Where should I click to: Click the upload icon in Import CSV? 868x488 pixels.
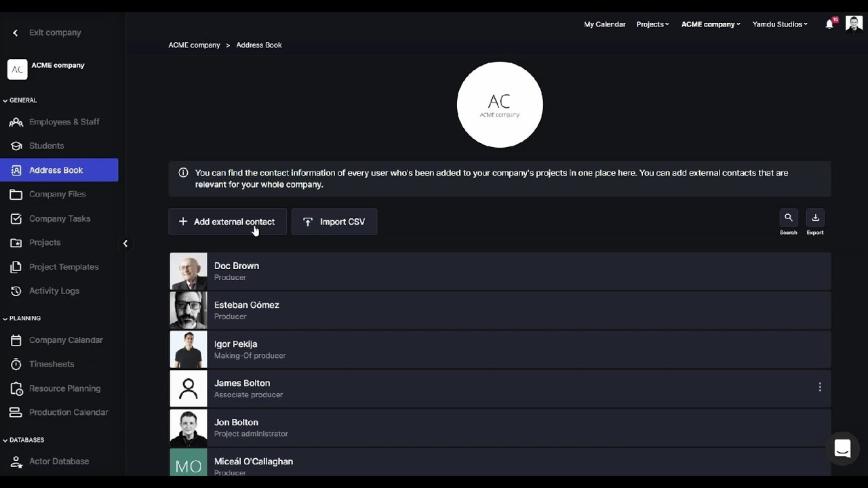tap(308, 222)
